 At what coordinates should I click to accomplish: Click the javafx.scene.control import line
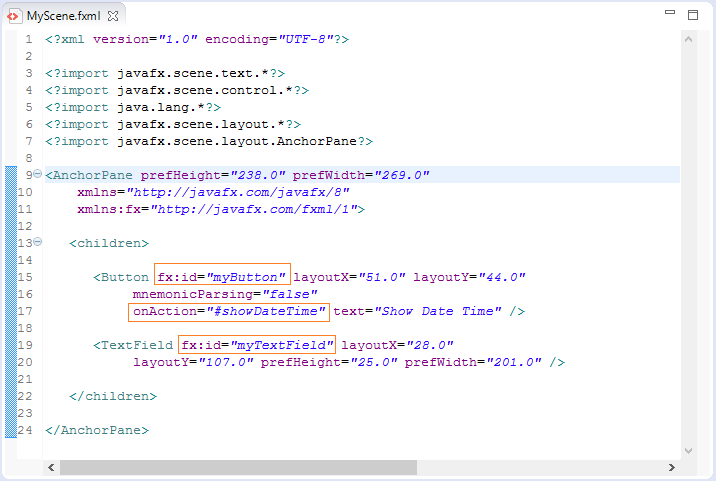pyautogui.click(x=177, y=90)
